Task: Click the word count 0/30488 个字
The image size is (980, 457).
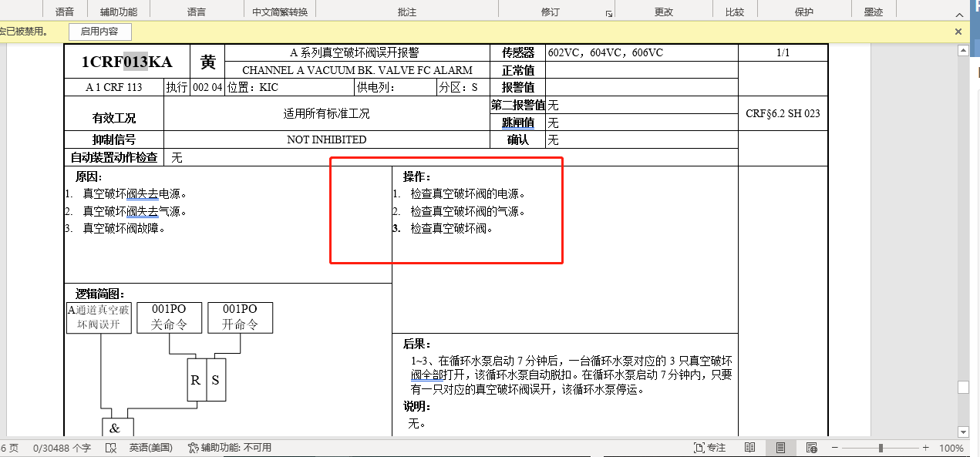Action: tap(62, 448)
